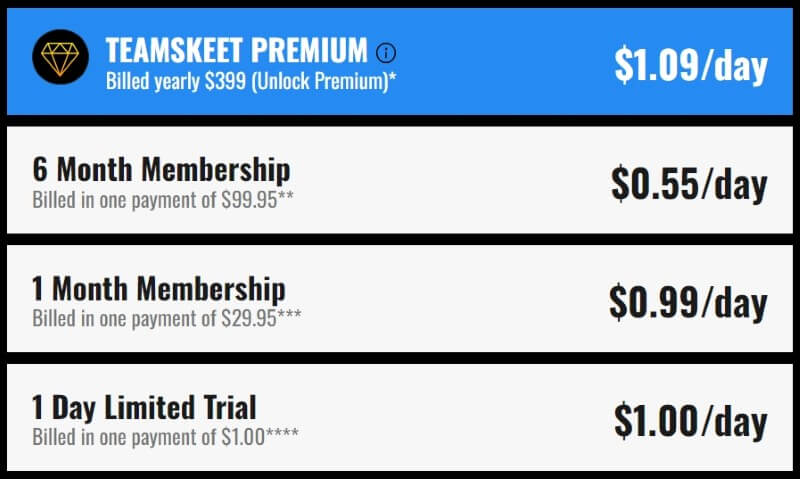This screenshot has width=800, height=479.
Task: Choose the $1.09/day premium price
Action: tap(691, 65)
